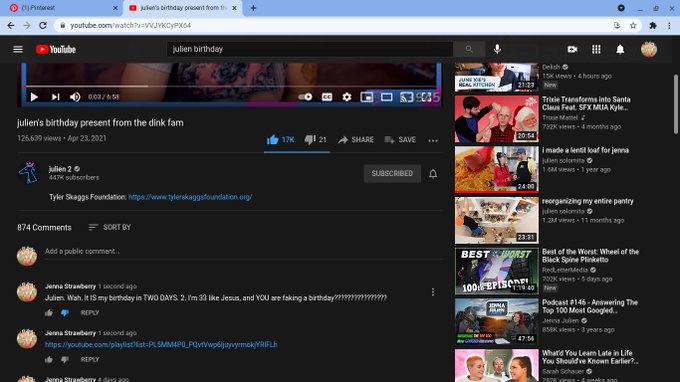680x382 pixels.
Task: Dislike the 'faking a birthday' comment
Action: [65, 313]
